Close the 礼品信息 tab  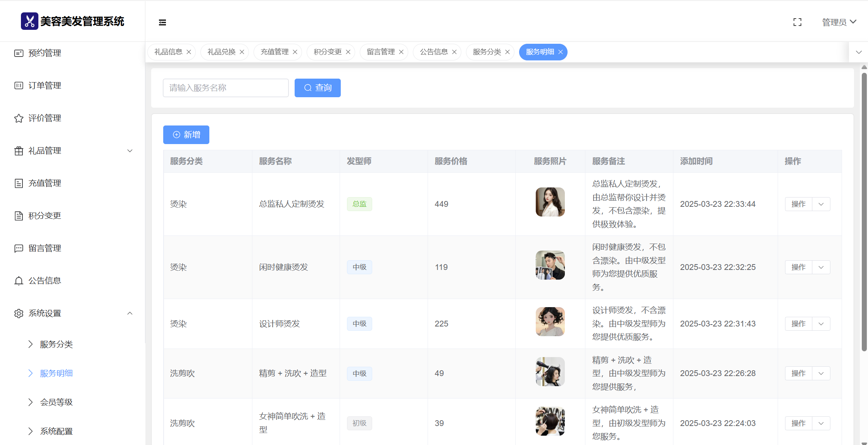coord(189,52)
